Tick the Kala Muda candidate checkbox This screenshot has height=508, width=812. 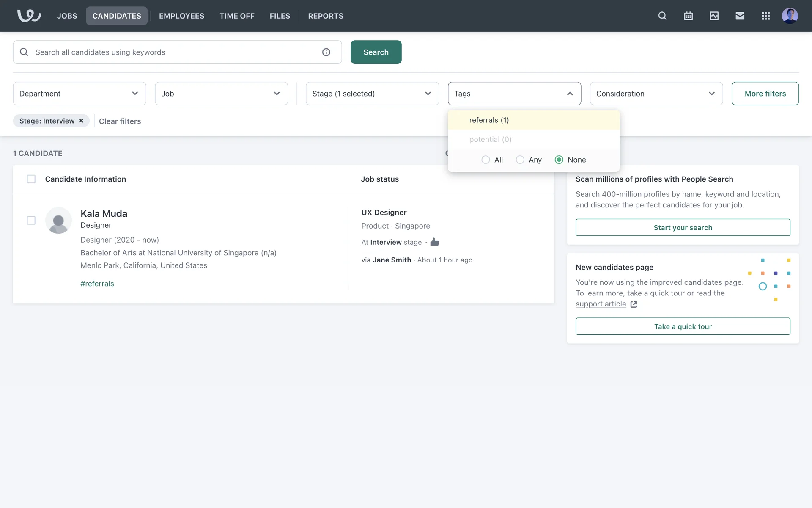(31, 220)
